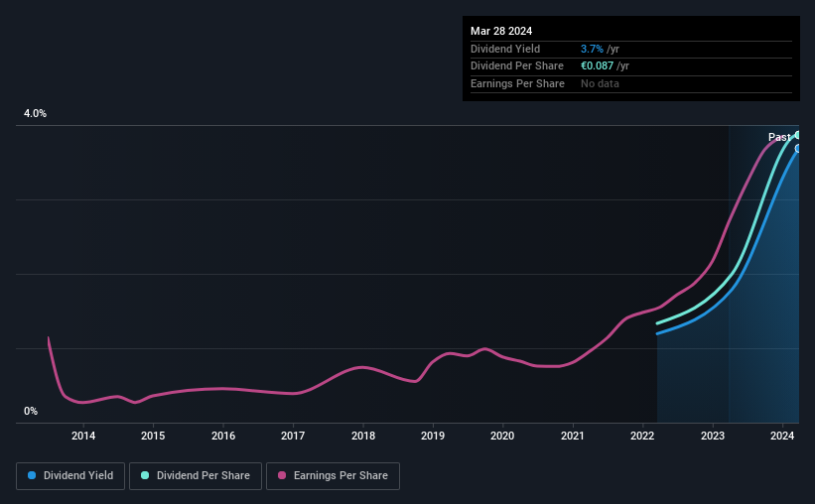The height and width of the screenshot is (504, 815).
Task: Select the 2014 tick on the x-axis
Action: click(83, 435)
